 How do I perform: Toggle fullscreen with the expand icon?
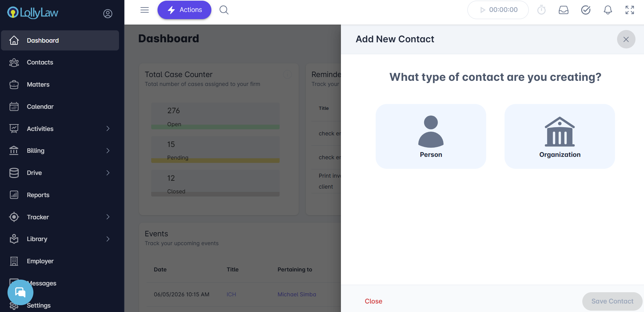630,10
